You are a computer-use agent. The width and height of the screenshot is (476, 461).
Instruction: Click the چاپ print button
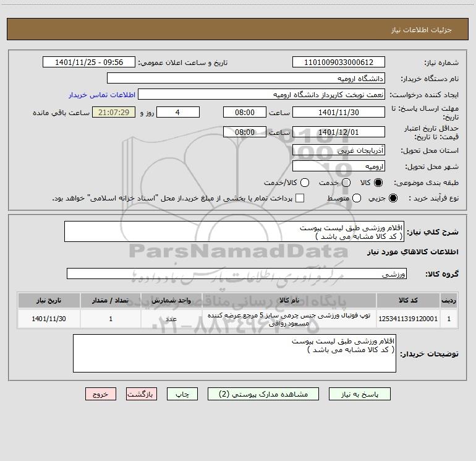point(182,394)
